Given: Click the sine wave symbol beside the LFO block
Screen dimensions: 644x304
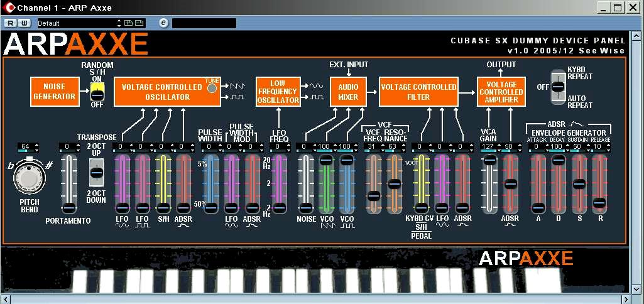Looking at the screenshot, I should click(316, 86).
